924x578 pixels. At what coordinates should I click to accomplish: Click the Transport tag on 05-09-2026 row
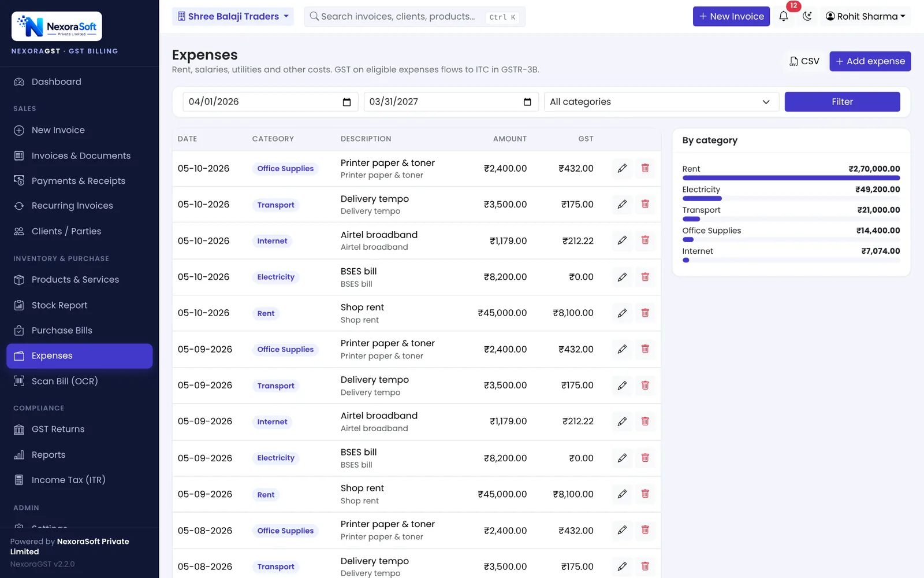[275, 386]
